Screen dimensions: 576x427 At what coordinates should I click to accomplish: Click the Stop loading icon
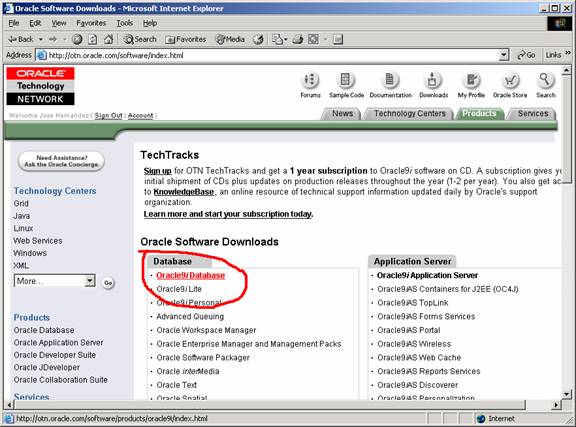tap(77, 39)
